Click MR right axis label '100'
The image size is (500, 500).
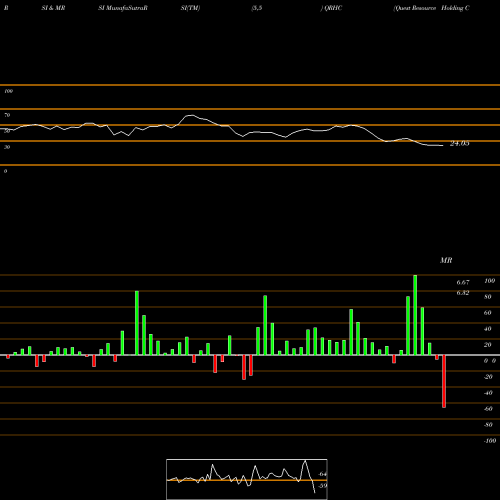(489, 281)
